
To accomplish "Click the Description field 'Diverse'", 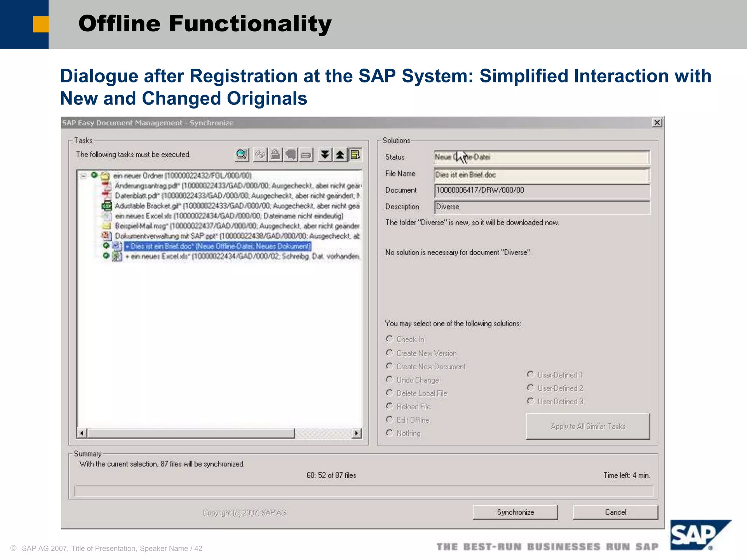I will point(542,207).
